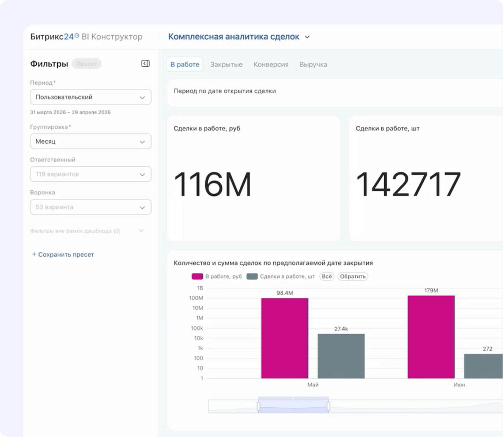Click the gray 27.4k bar for Май
This screenshot has height=437, width=504.
[341, 356]
